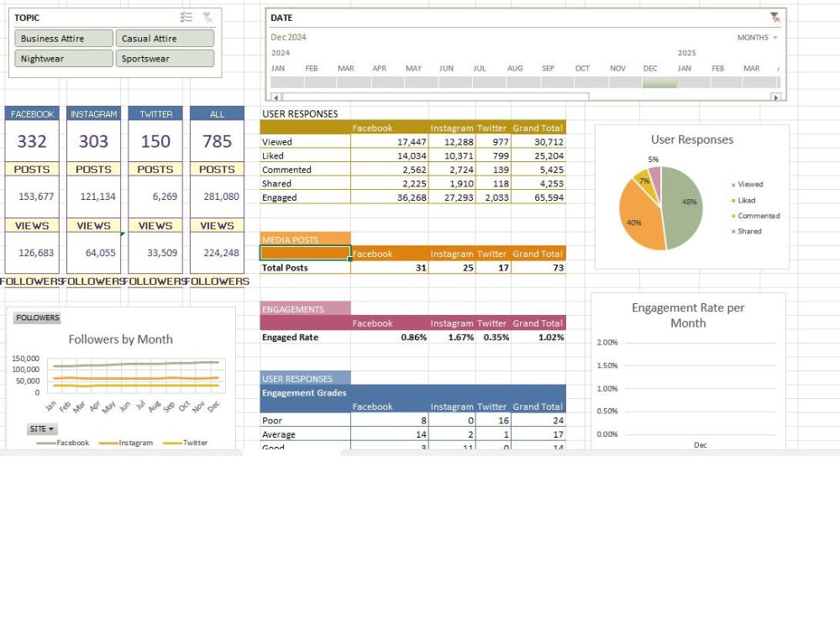Open the MONTHS time level dropdown
Screen dimensions: 840x630
click(x=757, y=38)
